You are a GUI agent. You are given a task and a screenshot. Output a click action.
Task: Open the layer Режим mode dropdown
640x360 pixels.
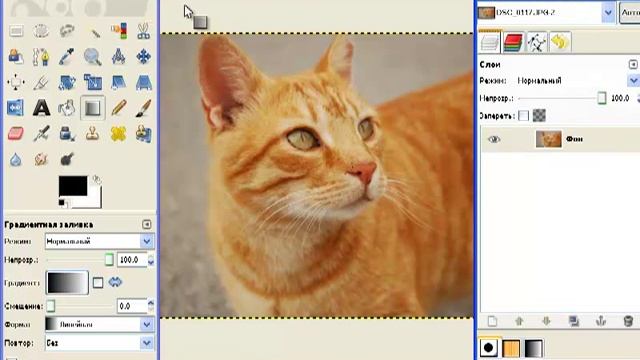point(578,81)
